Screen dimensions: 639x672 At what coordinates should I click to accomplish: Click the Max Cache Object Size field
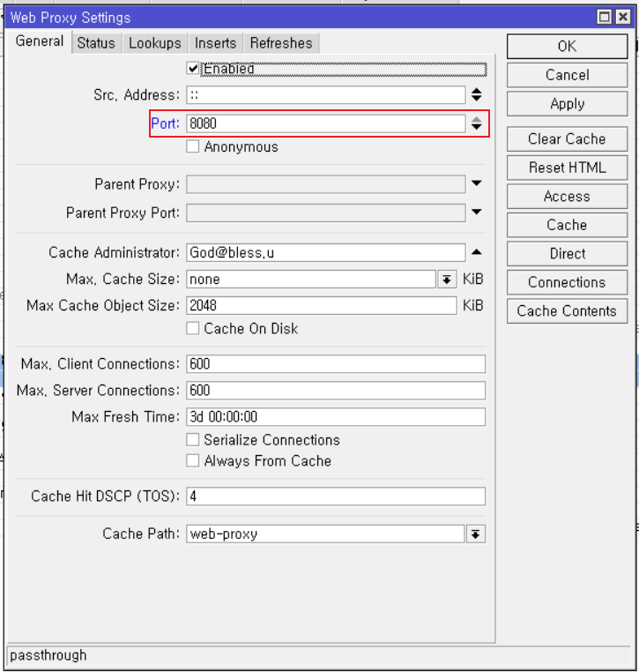(x=322, y=305)
